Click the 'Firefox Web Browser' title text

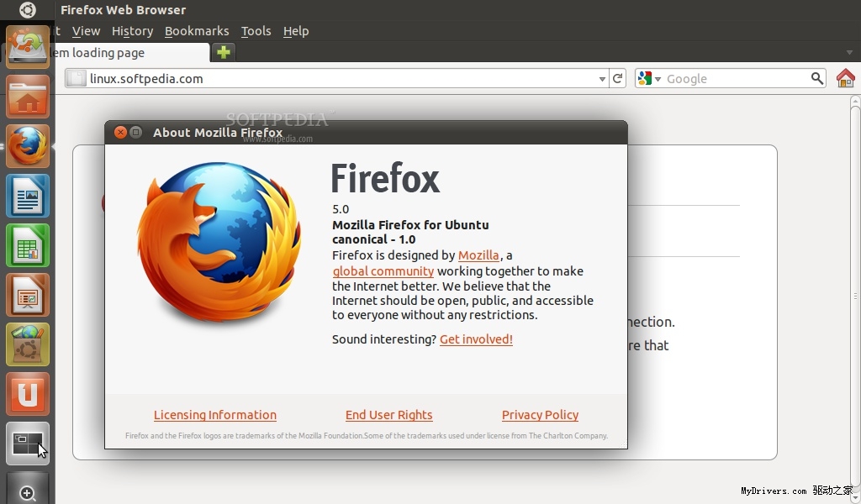coord(123,10)
